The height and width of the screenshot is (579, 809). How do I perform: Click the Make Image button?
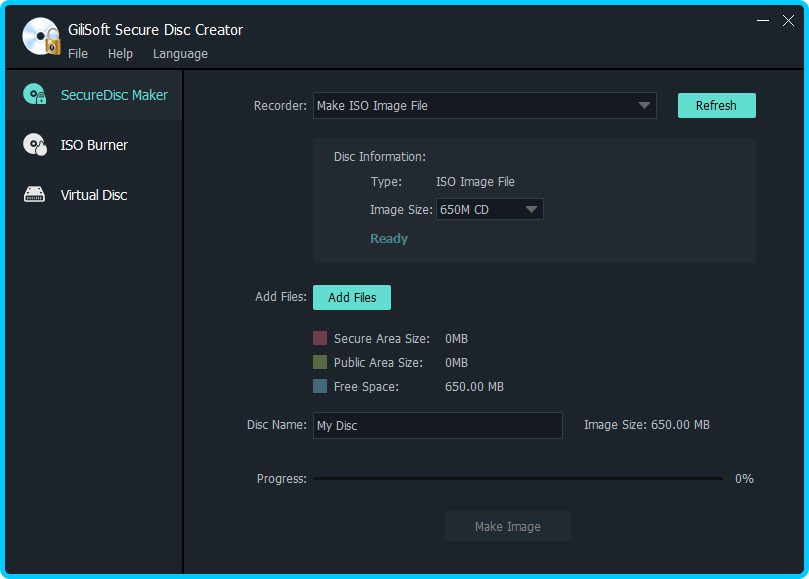(508, 526)
